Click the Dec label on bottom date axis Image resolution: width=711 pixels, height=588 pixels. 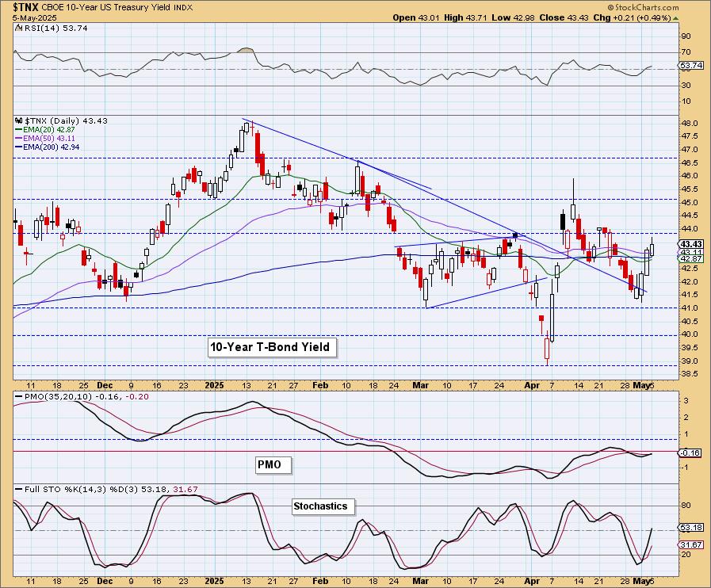(105, 581)
